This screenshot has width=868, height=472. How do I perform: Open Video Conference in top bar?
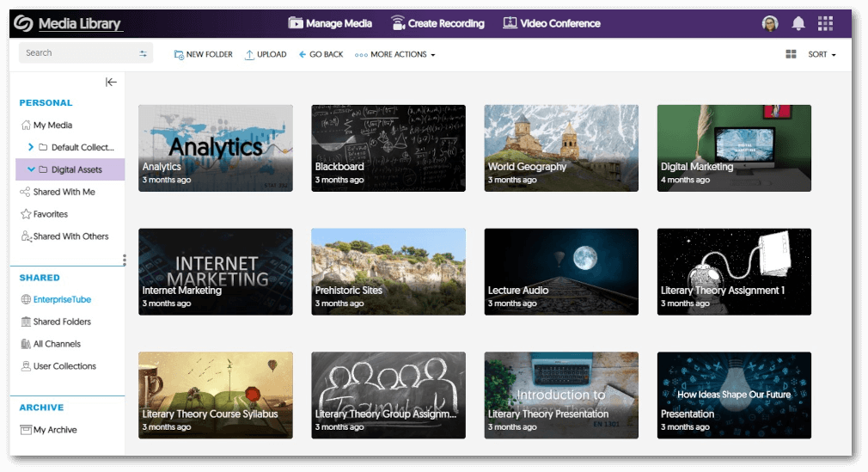click(x=552, y=23)
